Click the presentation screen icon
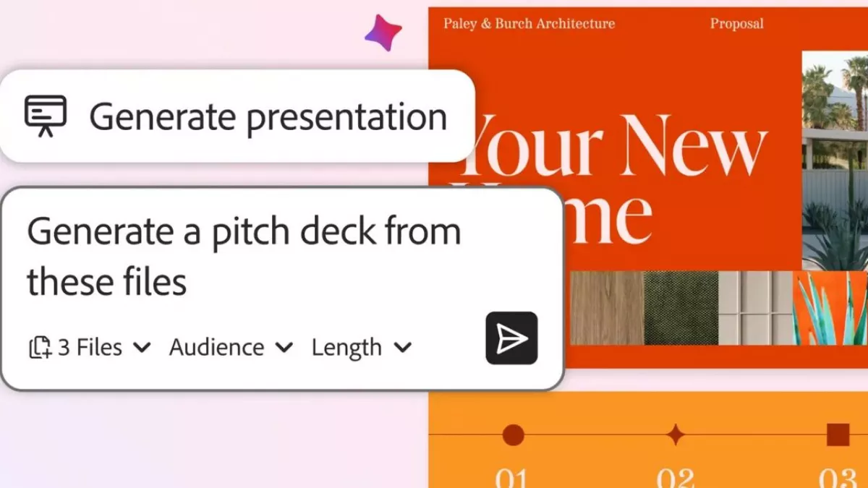868x488 pixels. tap(46, 116)
